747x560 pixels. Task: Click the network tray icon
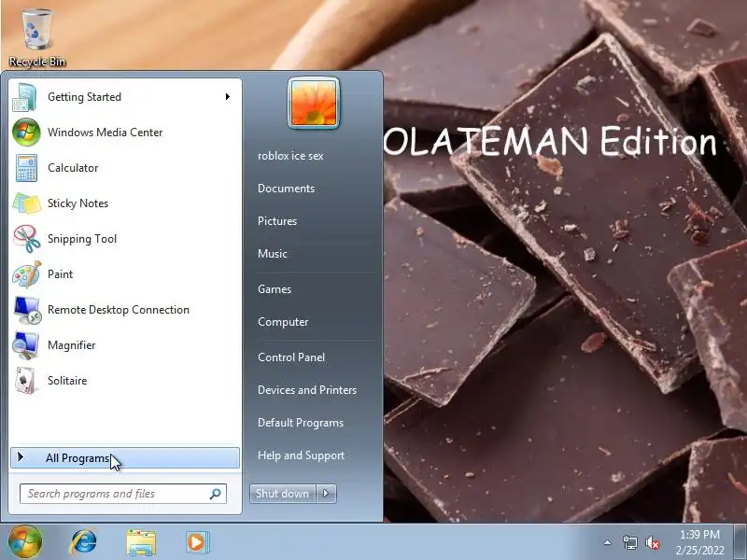629,542
